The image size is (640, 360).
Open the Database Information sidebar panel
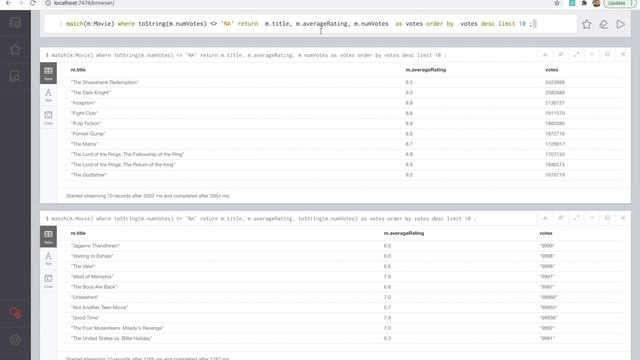[x=15, y=23]
